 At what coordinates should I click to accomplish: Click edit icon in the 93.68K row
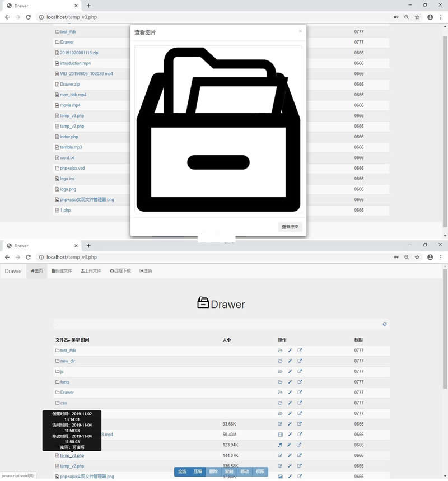(280, 424)
